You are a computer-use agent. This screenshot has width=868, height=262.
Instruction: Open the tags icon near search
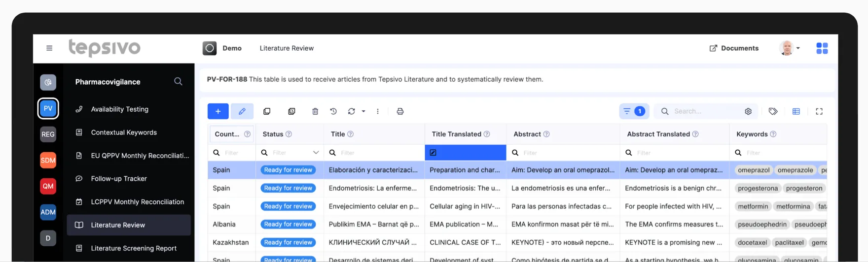pos(773,111)
